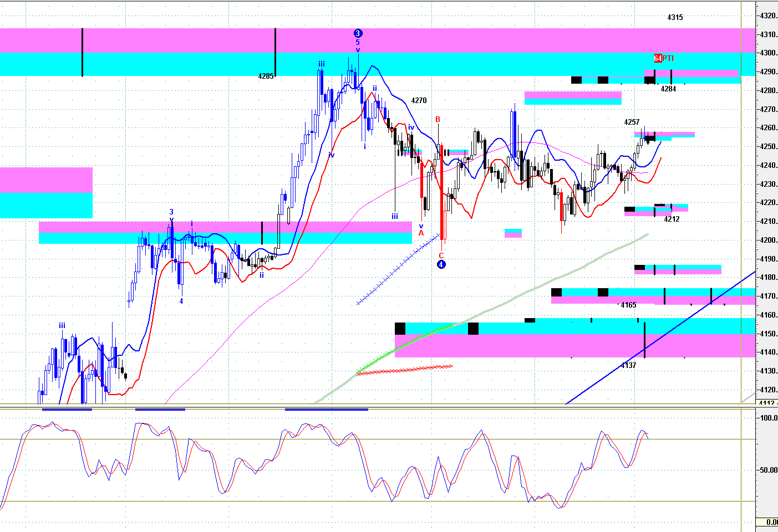Click the red wave A label
Image resolution: width=778 pixels, height=532 pixels.
coord(421,233)
